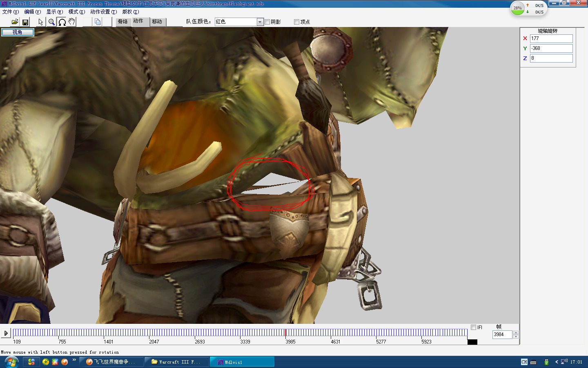Click the X axis rotation field
This screenshot has height=368, width=588.
pyautogui.click(x=551, y=38)
